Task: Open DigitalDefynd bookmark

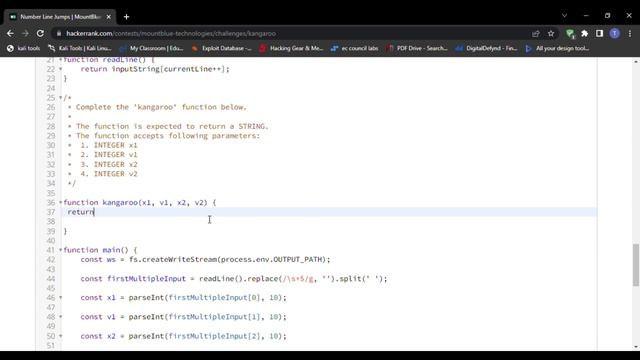Action: point(487,48)
